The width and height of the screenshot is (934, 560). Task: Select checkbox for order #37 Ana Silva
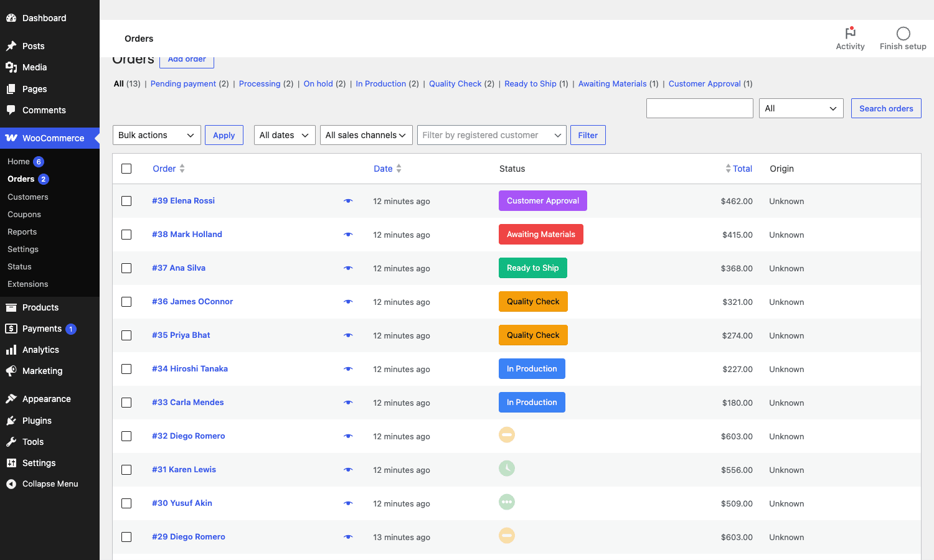coord(126,268)
